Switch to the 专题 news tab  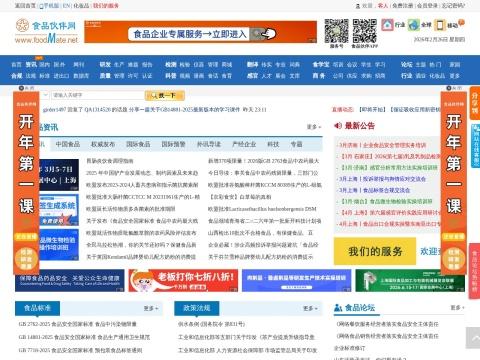[296, 144]
